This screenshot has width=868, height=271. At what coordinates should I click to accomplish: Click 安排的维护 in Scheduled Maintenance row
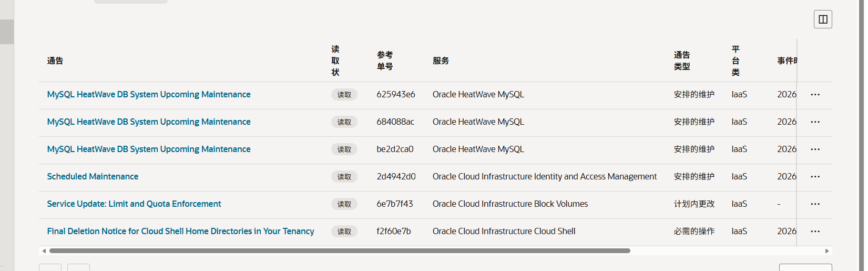tap(694, 177)
